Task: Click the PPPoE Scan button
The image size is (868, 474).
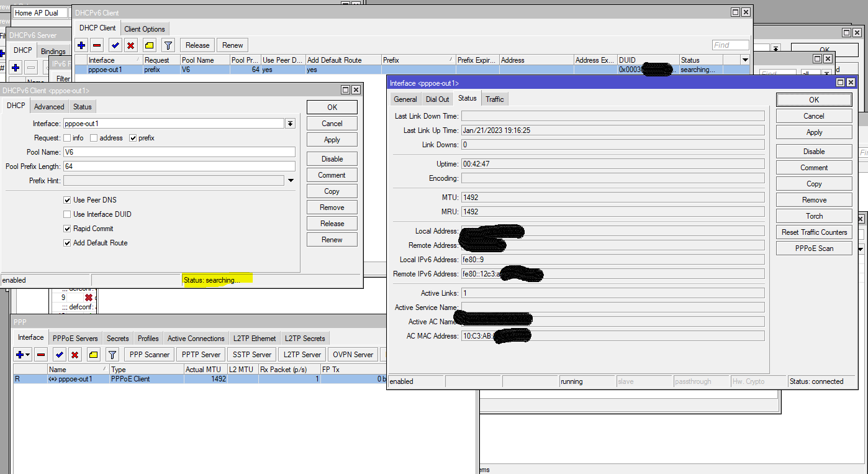Action: [814, 248]
